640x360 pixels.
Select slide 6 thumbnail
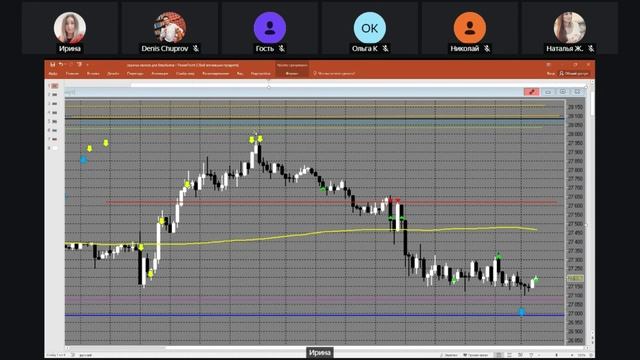point(55,131)
